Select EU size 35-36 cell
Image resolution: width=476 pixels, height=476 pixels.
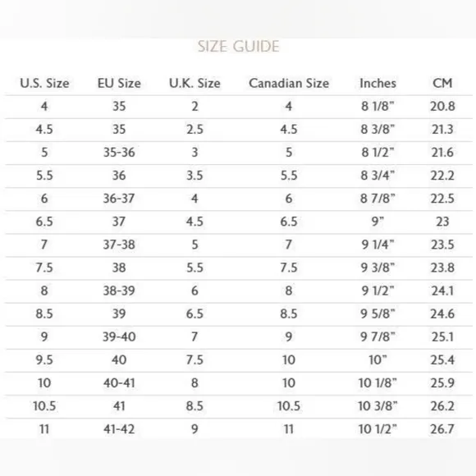coord(119,153)
